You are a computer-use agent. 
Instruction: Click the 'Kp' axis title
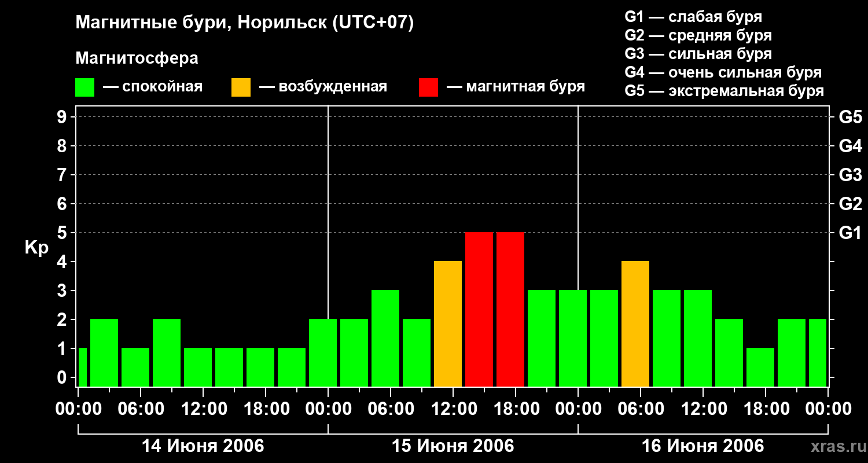(36, 248)
